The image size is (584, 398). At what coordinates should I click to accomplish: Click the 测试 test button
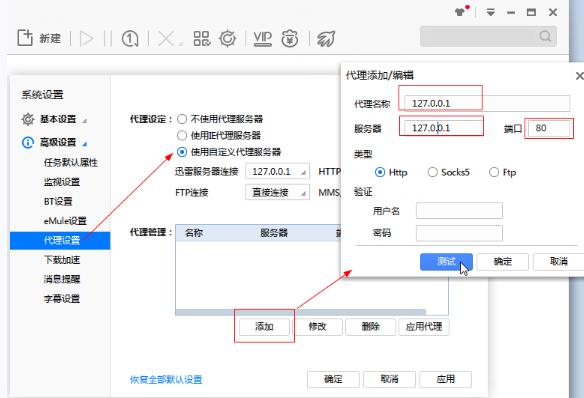[446, 262]
